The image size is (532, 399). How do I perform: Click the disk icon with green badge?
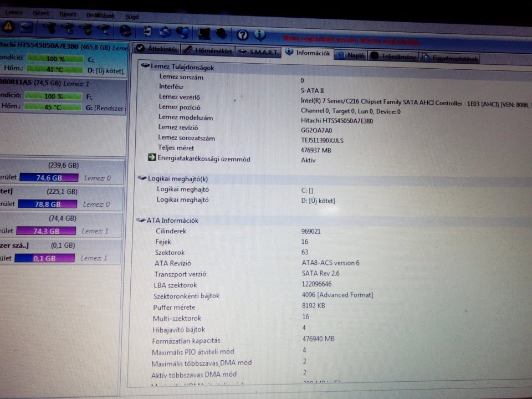tap(86, 29)
